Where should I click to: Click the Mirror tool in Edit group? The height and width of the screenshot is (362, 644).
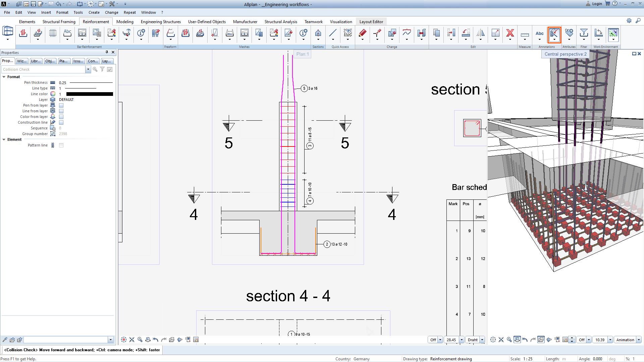[x=480, y=33]
